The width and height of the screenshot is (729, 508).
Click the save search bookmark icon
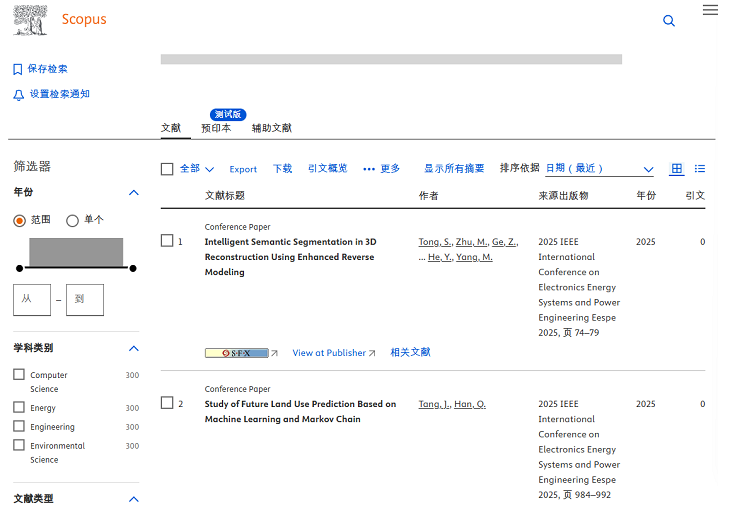click(x=17, y=69)
